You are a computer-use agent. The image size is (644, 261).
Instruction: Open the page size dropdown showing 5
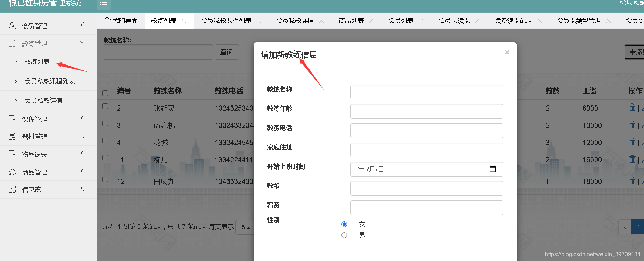coord(245,227)
